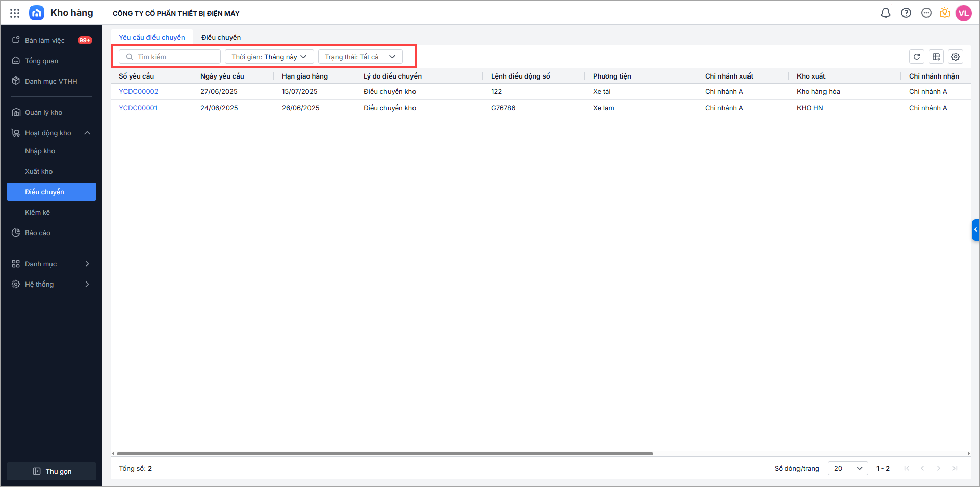Viewport: 980px width, 487px height.
Task: Open the chat messages icon
Action: 926,13
